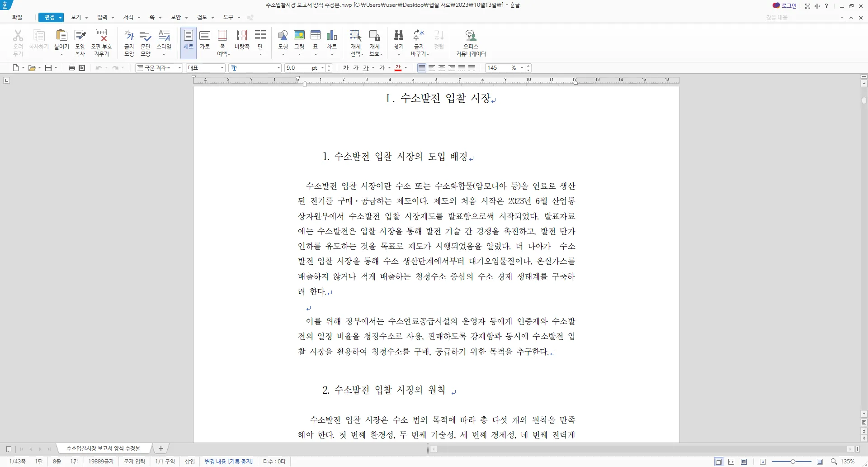This screenshot has height=467, width=868.
Task: Toggle bold (진하게 가) formatting
Action: [346, 68]
